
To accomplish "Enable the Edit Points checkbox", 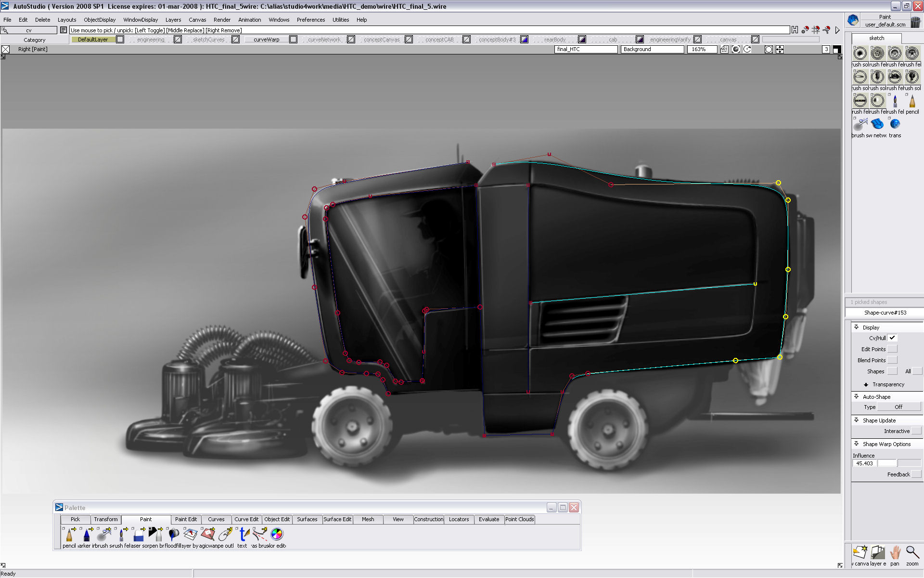I will coord(892,349).
